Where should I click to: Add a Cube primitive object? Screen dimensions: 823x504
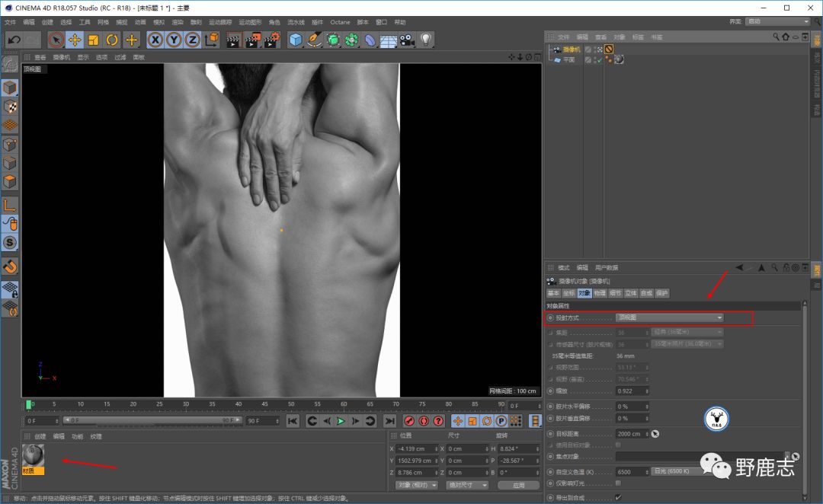click(296, 40)
